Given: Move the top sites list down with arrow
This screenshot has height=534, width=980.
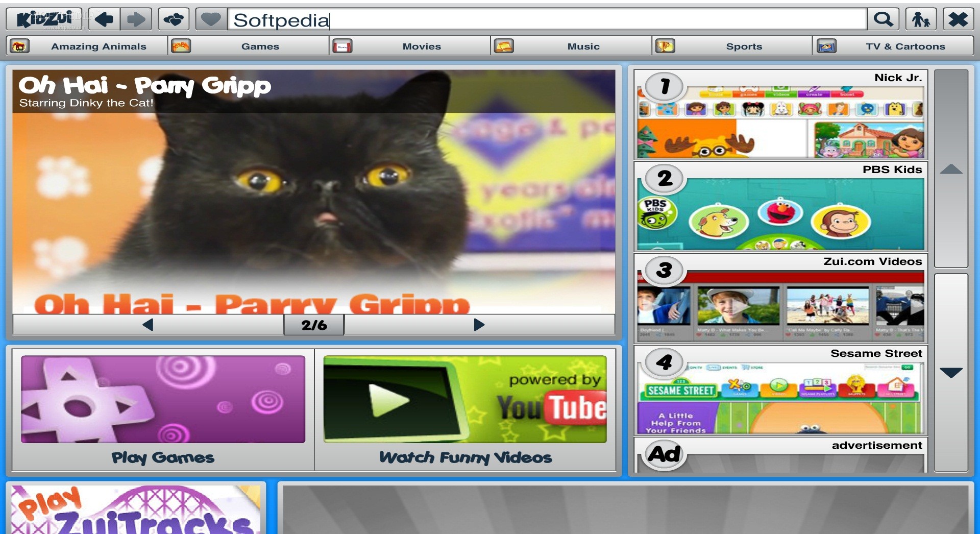Looking at the screenshot, I should (x=951, y=373).
